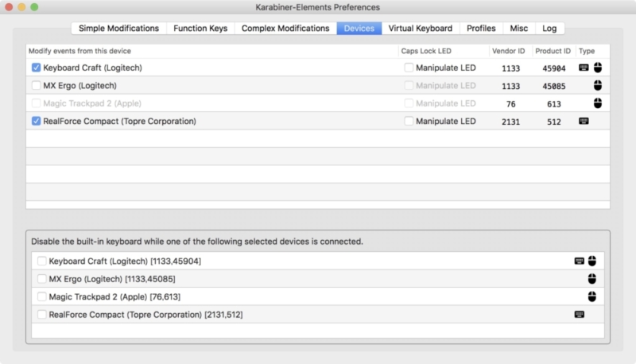Screen dimensions: 636x364
Task: Click vendor ID value 2131
Action: (x=510, y=122)
